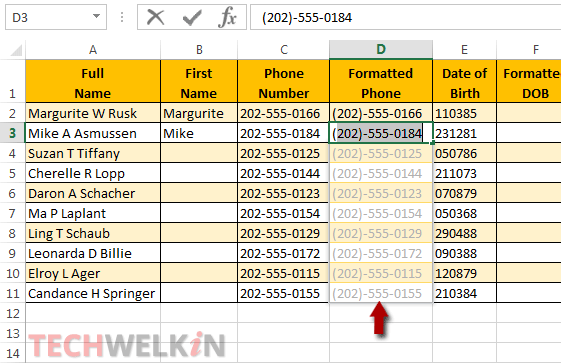Select row 3 header
Viewport: 561px width, 363px height.
pos(12,133)
